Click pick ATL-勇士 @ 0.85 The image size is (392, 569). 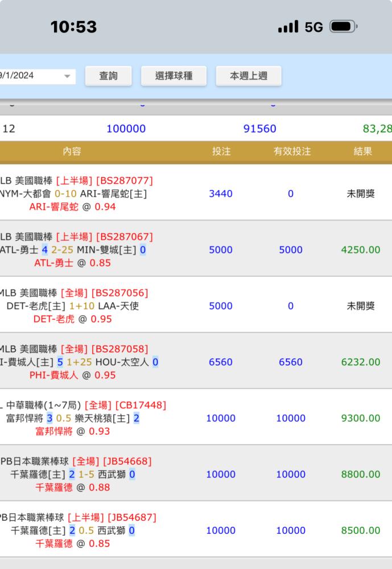(x=73, y=263)
